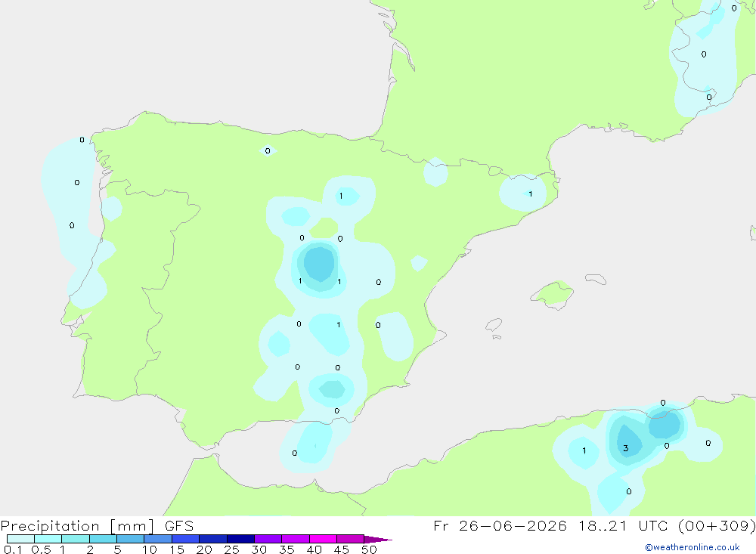Click the legend scale label "50"
The width and height of the screenshot is (756, 554).
tap(369, 549)
